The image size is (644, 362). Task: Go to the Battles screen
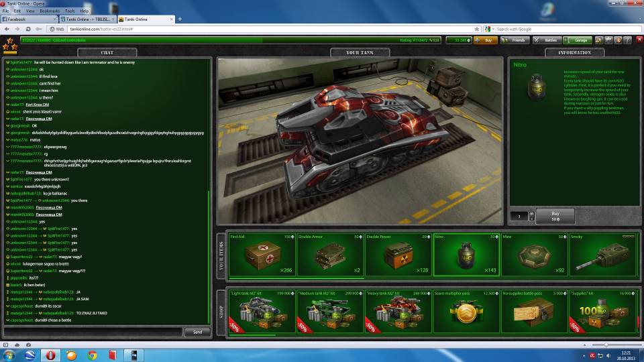point(547,40)
